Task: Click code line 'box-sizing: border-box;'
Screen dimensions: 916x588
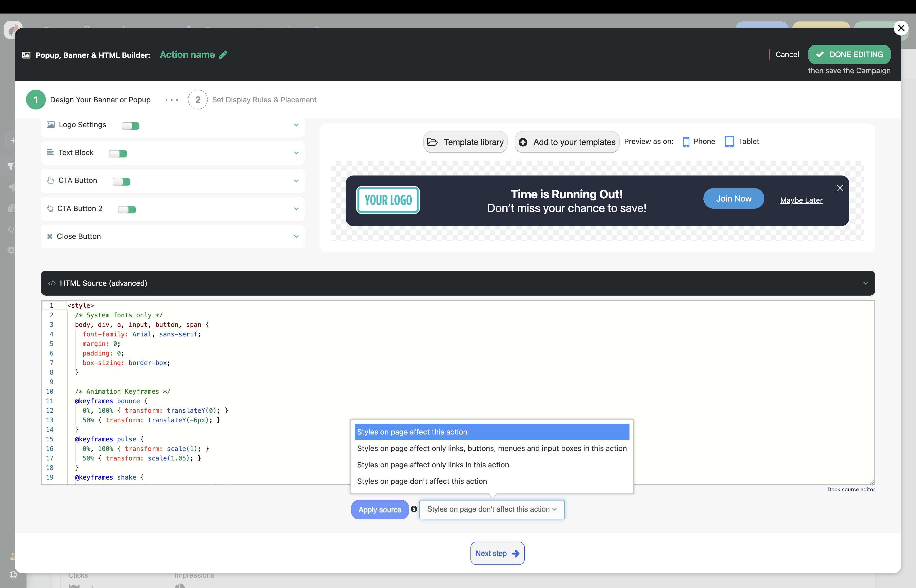Action: point(126,363)
